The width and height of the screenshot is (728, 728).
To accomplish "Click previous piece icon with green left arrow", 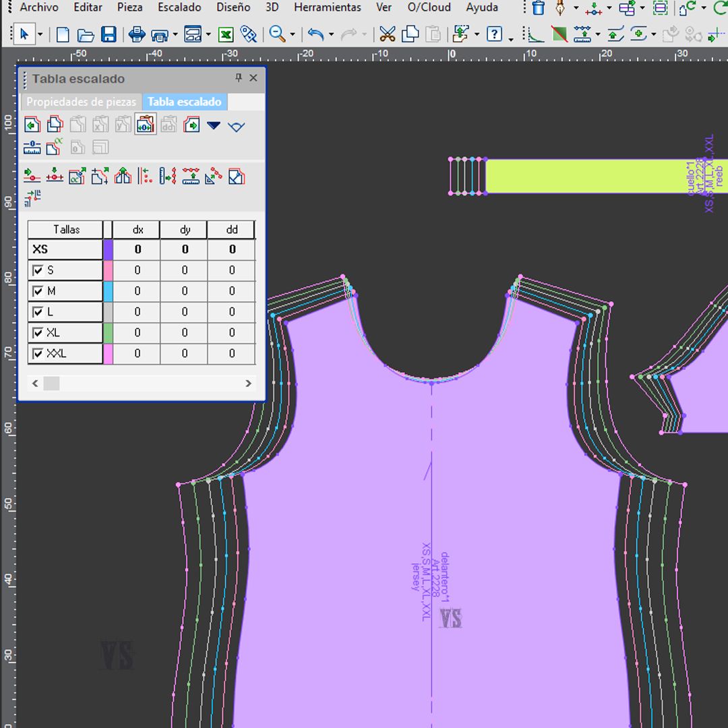I will click(x=32, y=125).
